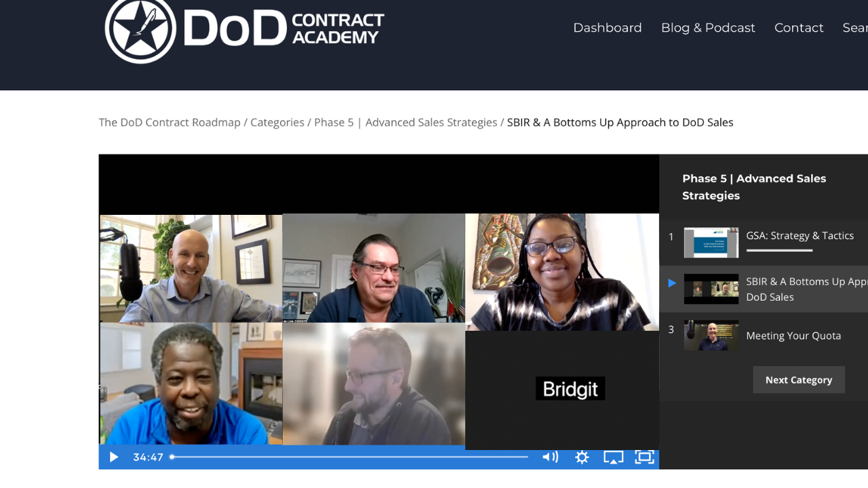Screen dimensions: 868x488
Task: Click the Next Category button
Action: [x=799, y=380]
